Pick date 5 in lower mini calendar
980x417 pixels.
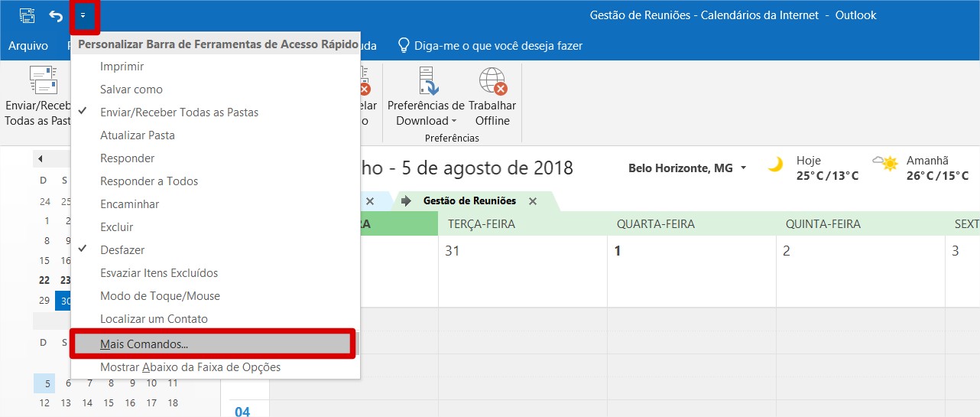click(x=44, y=383)
